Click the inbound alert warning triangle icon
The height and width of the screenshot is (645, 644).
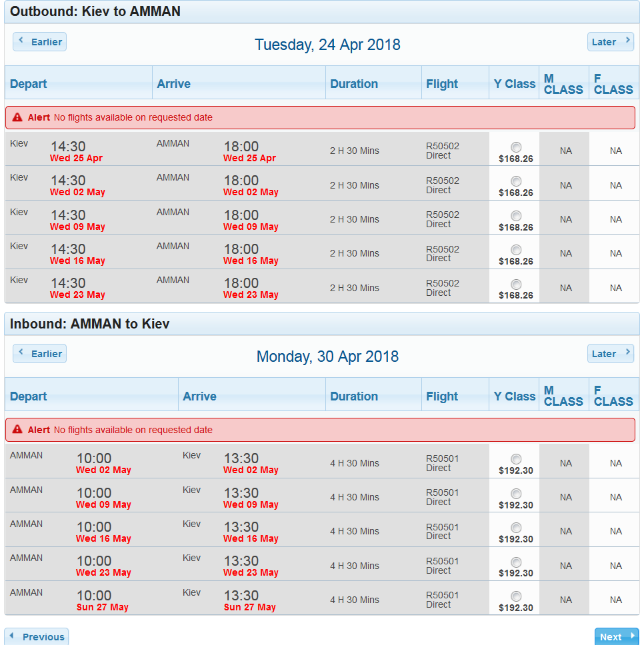[17, 430]
